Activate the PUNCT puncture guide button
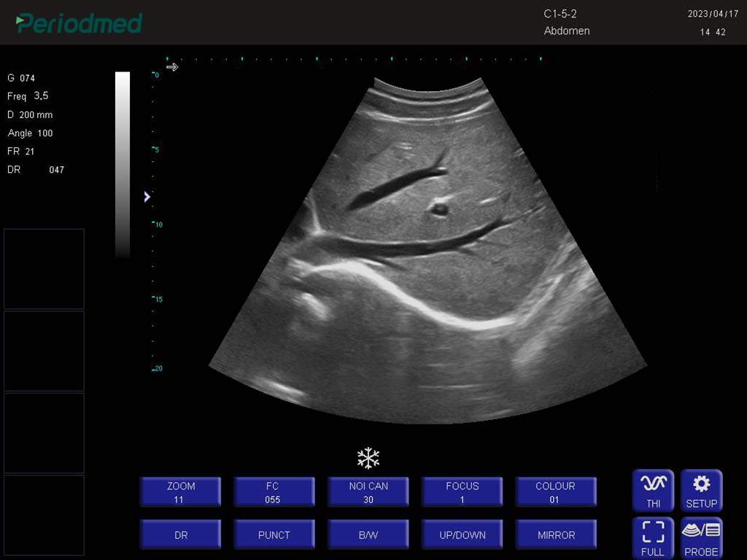Image resolution: width=747 pixels, height=560 pixels. click(274, 534)
